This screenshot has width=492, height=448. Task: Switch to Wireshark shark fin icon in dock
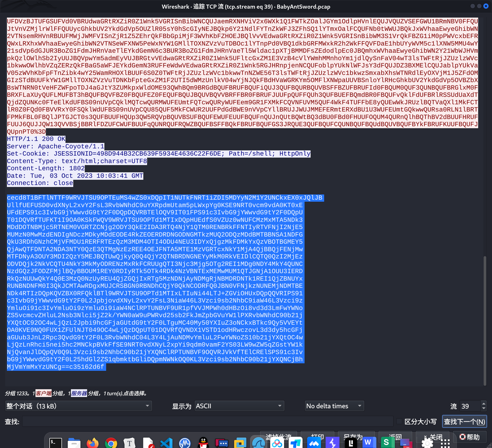click(x=259, y=443)
